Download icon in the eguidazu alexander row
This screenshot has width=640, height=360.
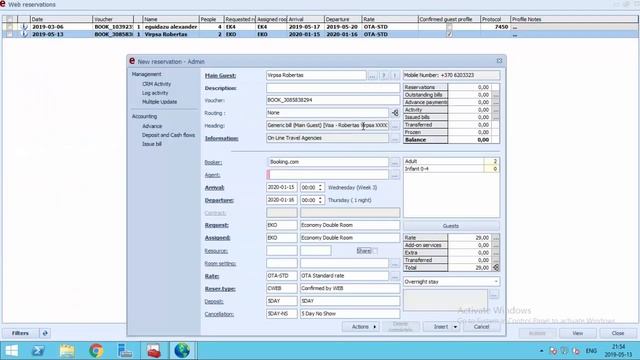click(x=24, y=27)
